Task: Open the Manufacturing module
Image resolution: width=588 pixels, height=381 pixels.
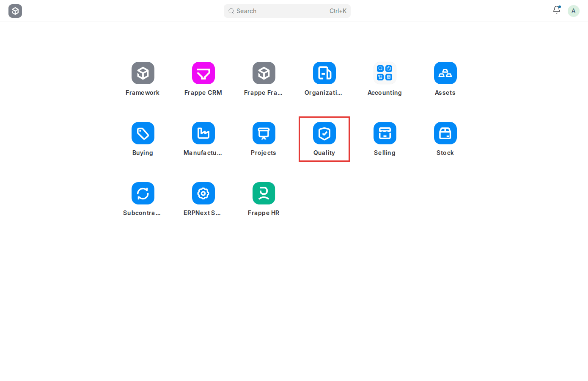Action: click(203, 133)
